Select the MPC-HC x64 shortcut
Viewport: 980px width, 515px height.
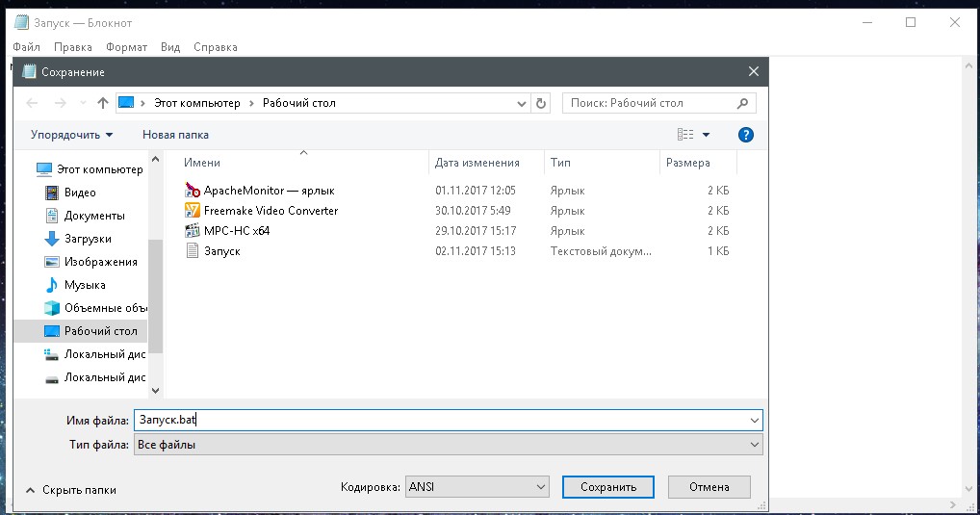click(236, 231)
